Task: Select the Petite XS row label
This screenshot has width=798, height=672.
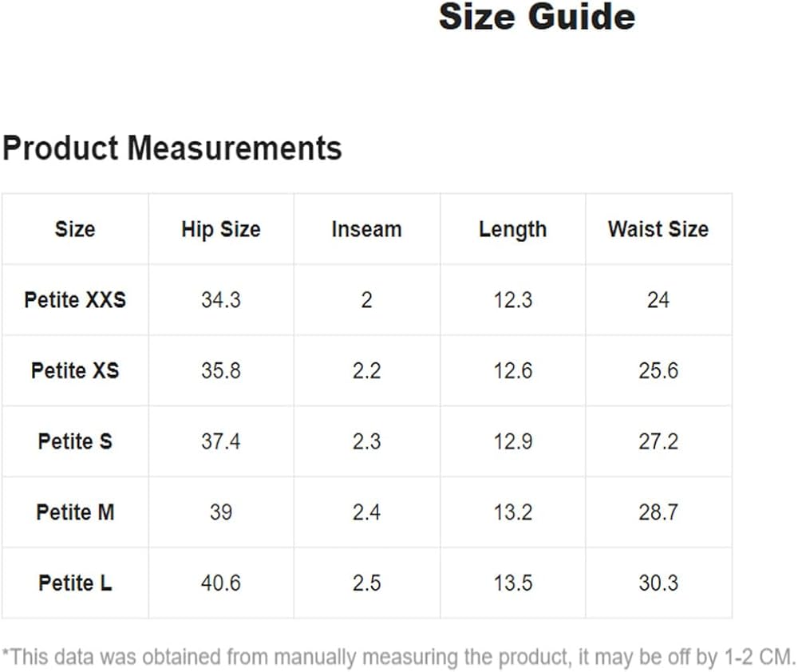Action: [75, 371]
